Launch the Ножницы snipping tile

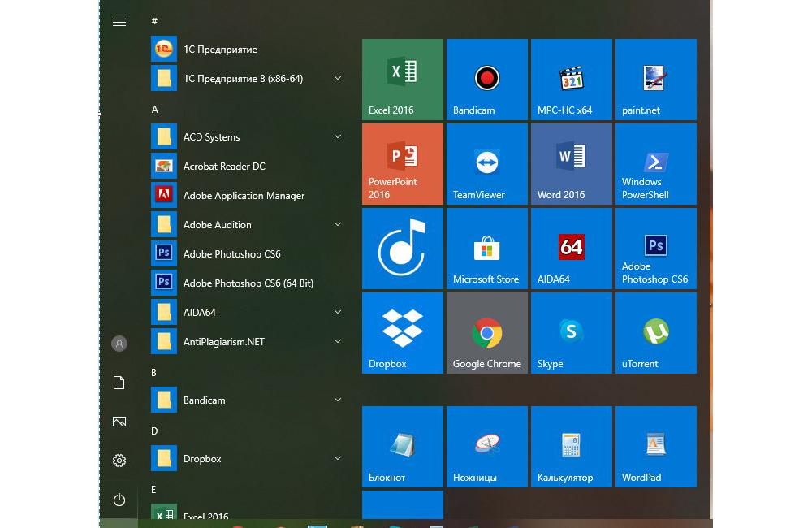[x=486, y=447]
